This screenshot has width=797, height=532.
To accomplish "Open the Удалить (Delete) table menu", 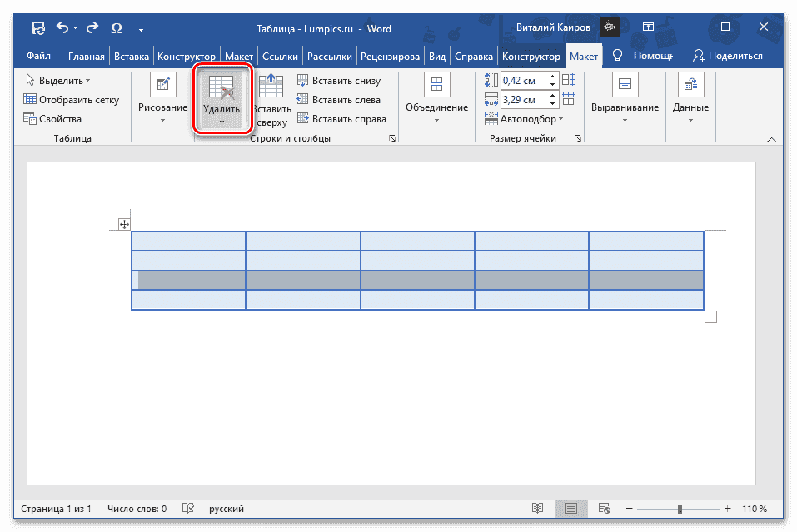I will click(x=222, y=100).
